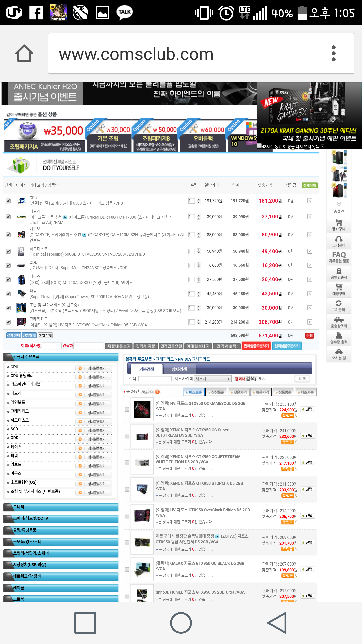Sort products by 높은가격
362x644 pixels.
click(261, 392)
